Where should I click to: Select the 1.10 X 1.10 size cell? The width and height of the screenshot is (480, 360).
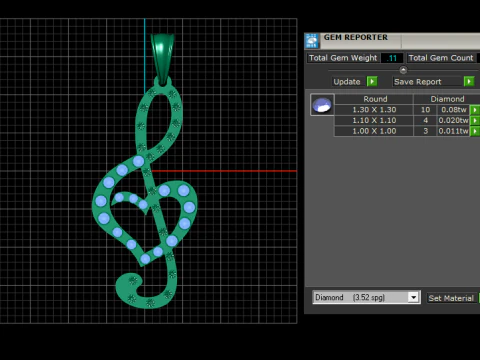coord(374,120)
